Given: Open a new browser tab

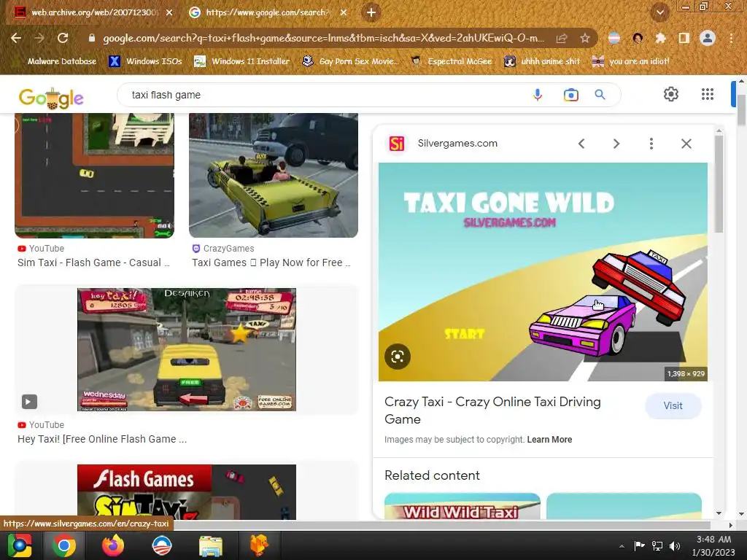Looking at the screenshot, I should point(371,12).
